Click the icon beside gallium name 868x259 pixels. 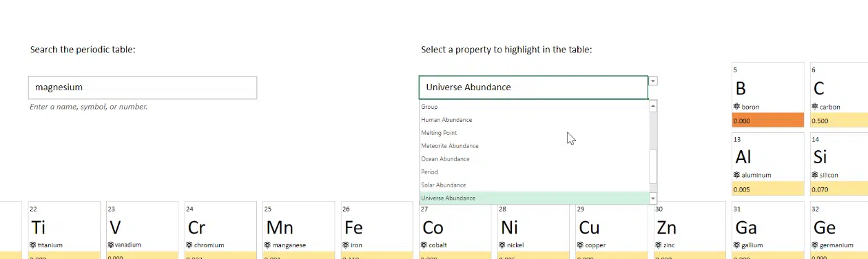737,245
